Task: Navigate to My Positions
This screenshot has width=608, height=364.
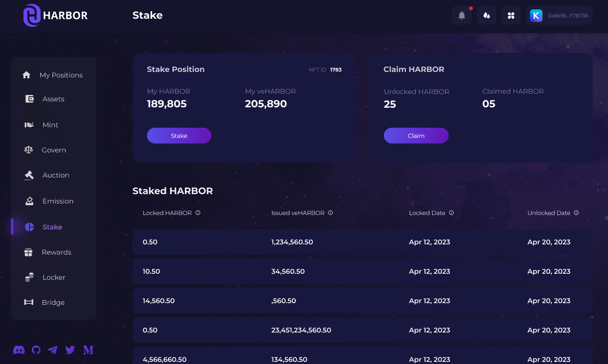Action: point(61,75)
